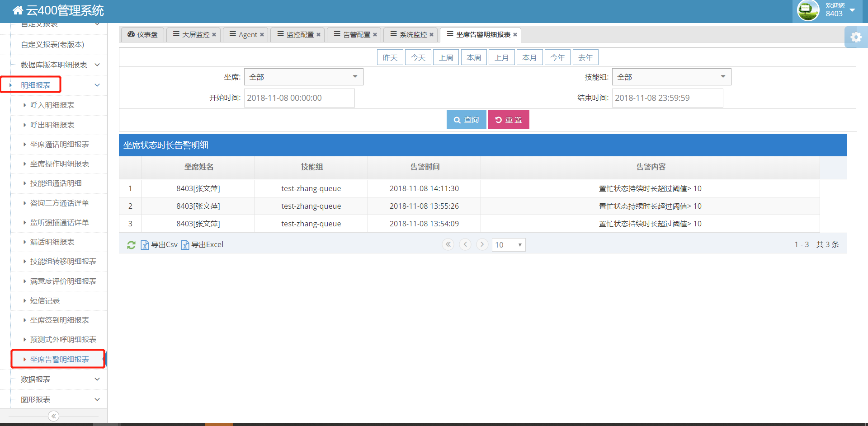
Task: Select the 上月 date shortcut
Action: (x=502, y=57)
